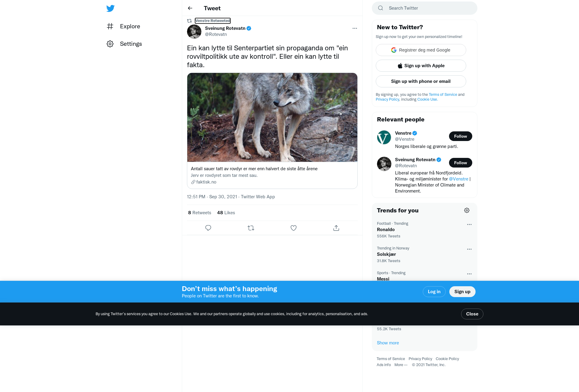
Task: Open the share tweet icon
Action: 336,228
